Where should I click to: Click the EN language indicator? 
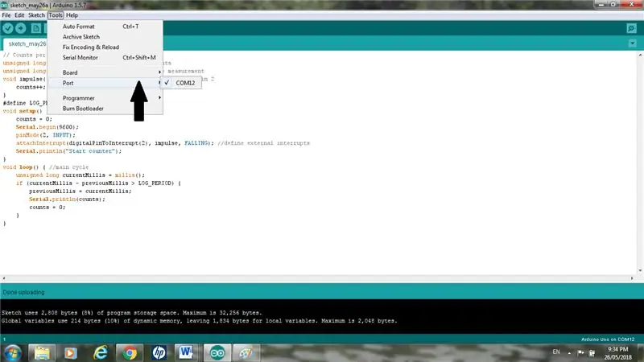[x=556, y=352]
